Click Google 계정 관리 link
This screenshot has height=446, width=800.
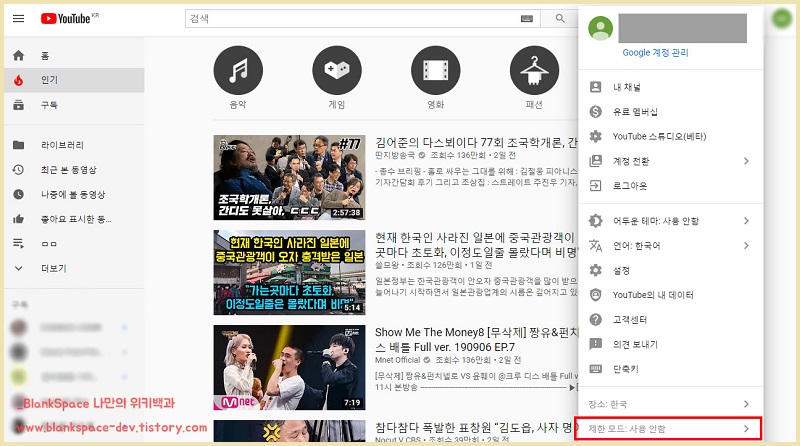coord(655,53)
